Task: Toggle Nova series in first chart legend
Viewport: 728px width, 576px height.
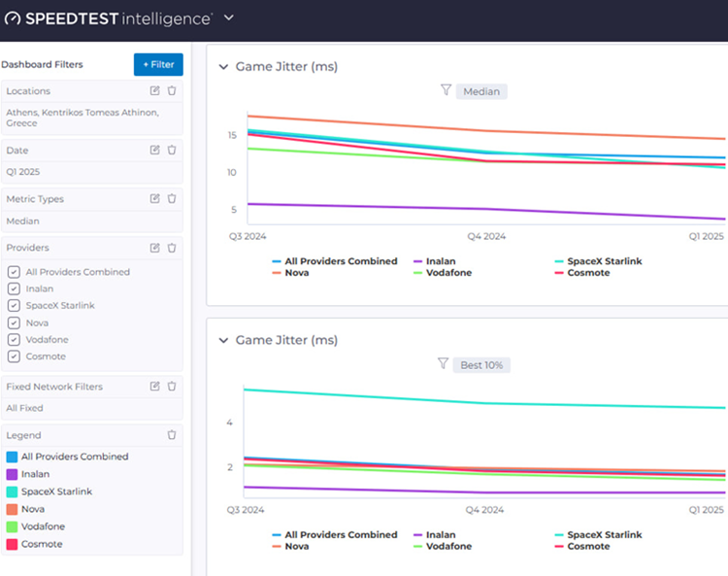Action: 296,273
